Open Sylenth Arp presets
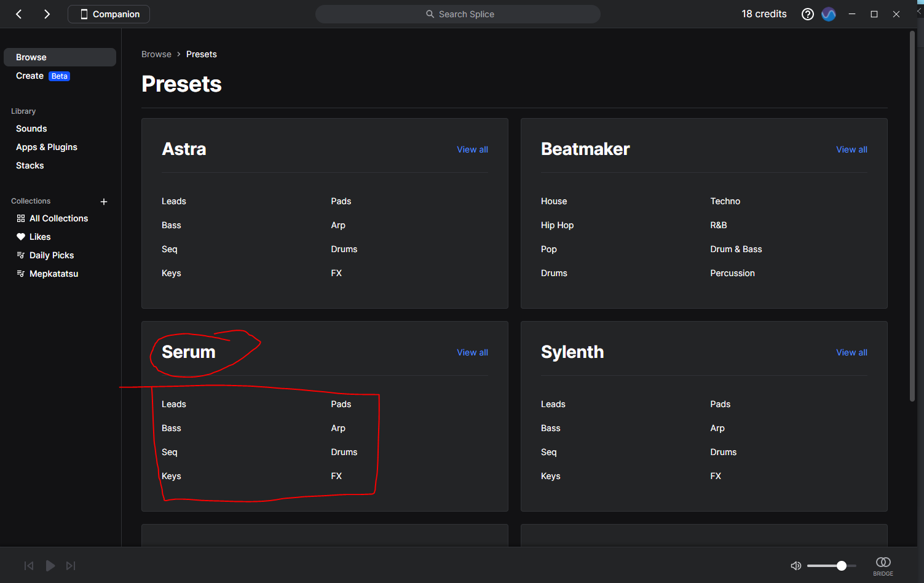 [x=717, y=428]
